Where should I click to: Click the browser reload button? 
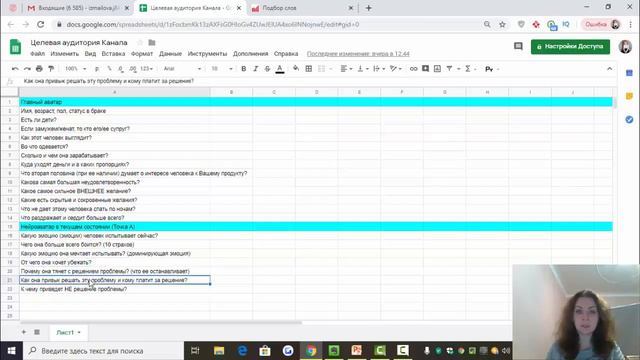click(x=40, y=24)
